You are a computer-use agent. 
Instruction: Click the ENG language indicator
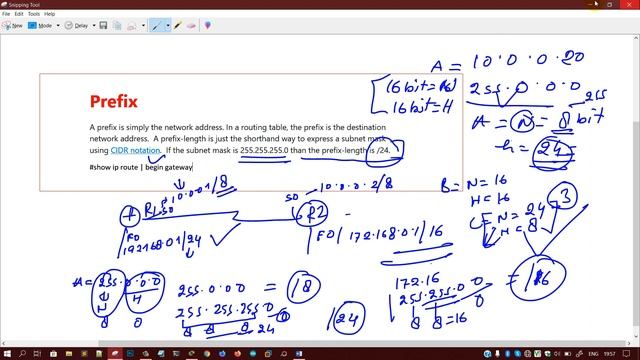[593, 354]
